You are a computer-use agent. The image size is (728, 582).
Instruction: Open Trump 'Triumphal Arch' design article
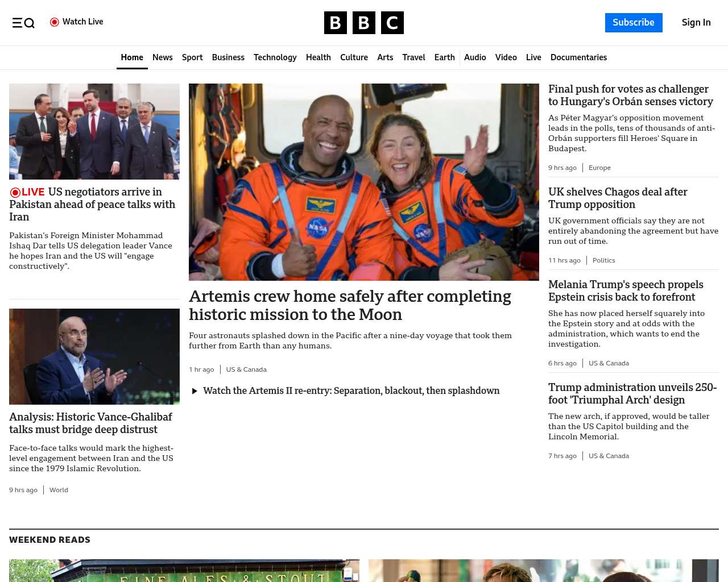(x=632, y=394)
